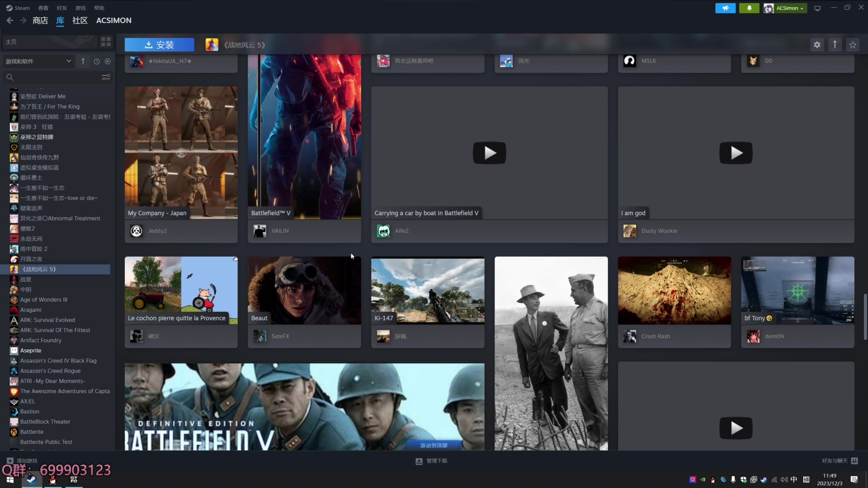Open the Windows Start menu
This screenshot has width=868, height=488.
coord(10,480)
